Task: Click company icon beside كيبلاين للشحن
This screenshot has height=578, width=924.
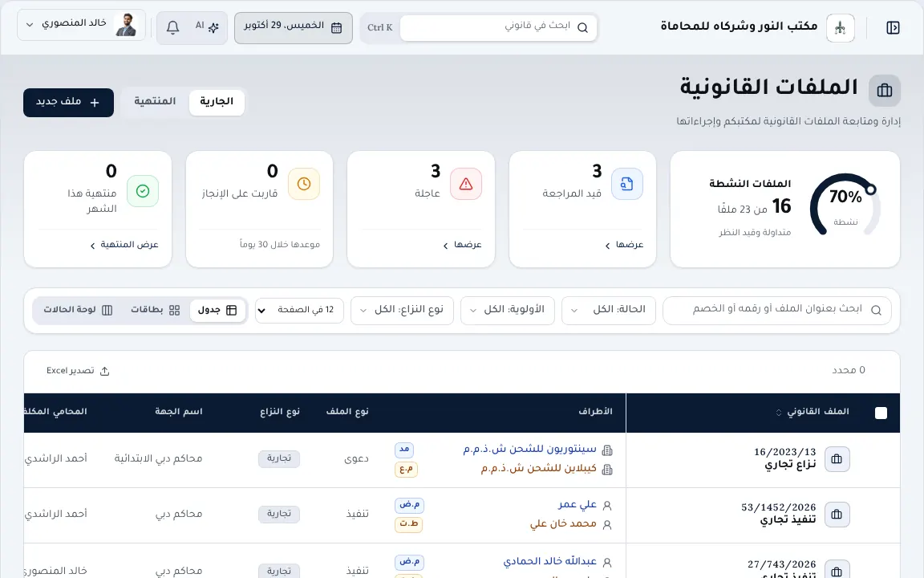Action: pyautogui.click(x=607, y=470)
